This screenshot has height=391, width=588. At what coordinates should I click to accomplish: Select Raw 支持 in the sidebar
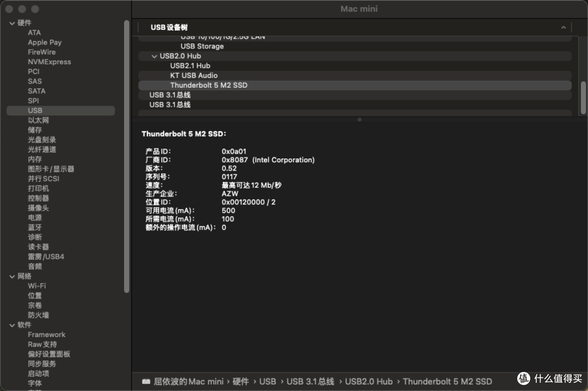click(42, 345)
